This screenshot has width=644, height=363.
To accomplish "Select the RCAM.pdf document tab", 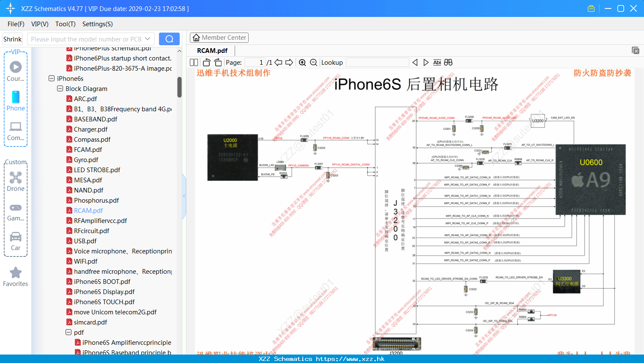I will point(212,50).
